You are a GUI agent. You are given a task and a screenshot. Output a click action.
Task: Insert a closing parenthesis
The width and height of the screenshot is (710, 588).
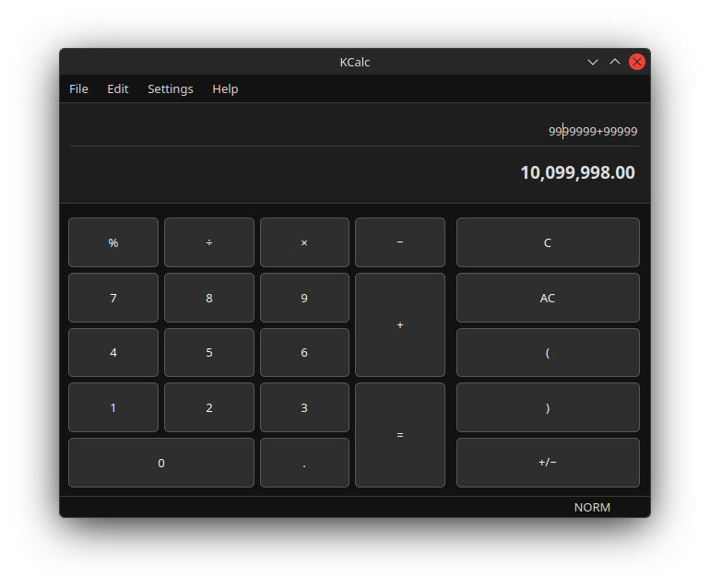click(548, 407)
